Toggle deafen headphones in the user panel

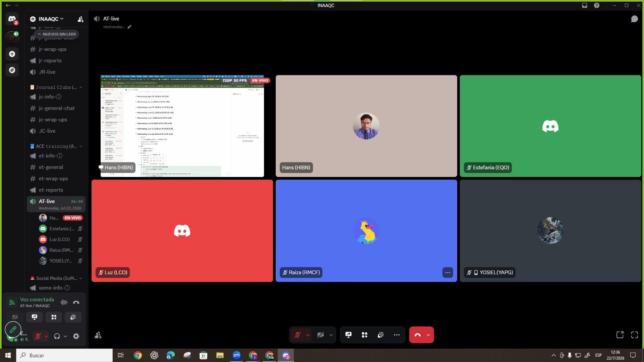pos(57,336)
